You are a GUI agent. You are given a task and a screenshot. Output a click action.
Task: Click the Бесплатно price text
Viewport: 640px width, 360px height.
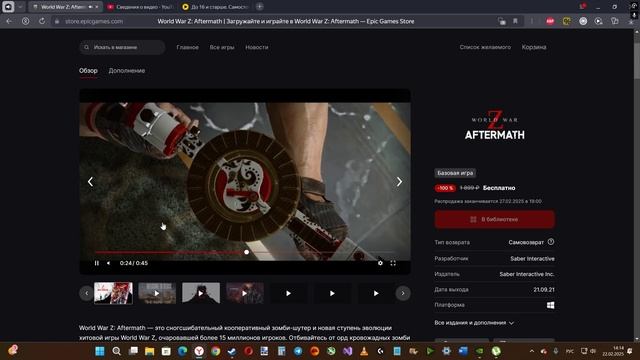pos(499,188)
